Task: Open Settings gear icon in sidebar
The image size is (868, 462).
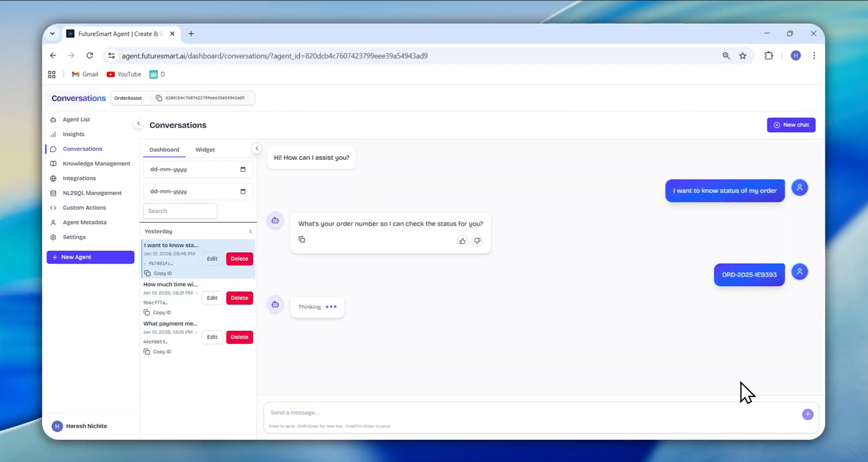Action: (x=53, y=237)
